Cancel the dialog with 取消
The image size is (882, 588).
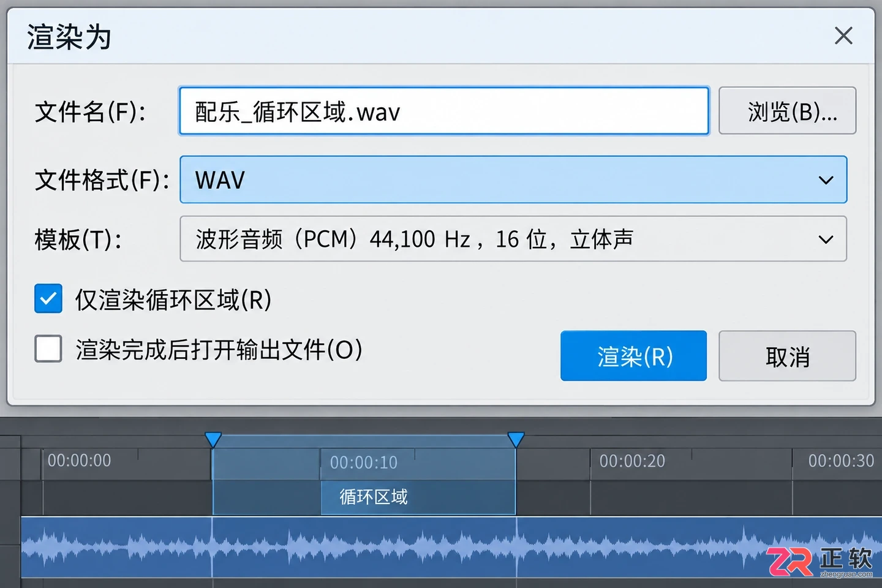(787, 356)
